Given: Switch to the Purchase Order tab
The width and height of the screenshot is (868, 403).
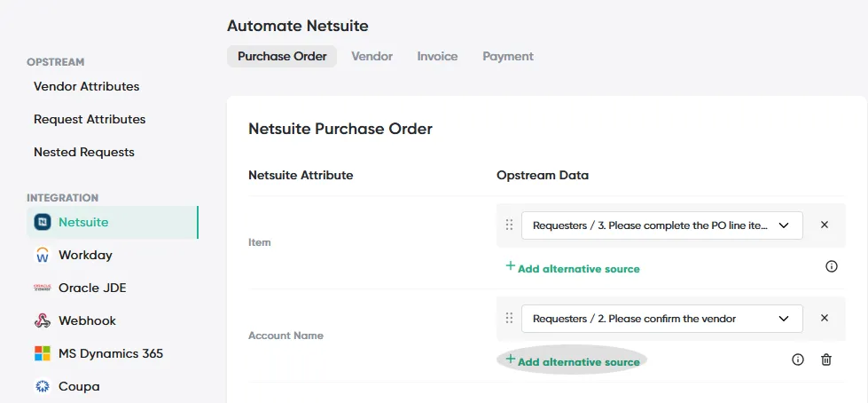Looking at the screenshot, I should [x=282, y=57].
